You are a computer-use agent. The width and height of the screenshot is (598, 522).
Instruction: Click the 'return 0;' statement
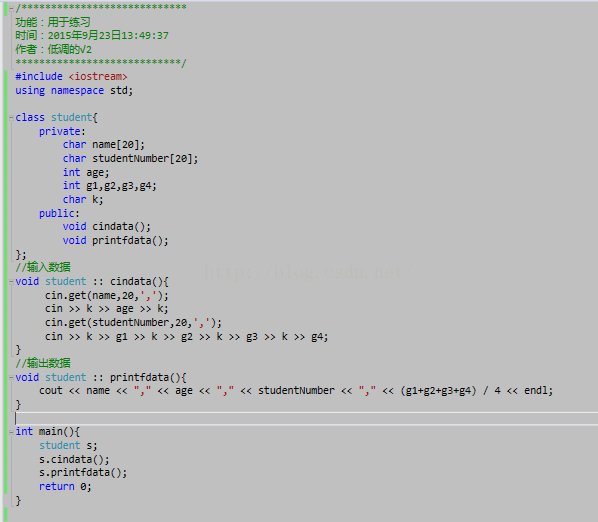point(65,487)
